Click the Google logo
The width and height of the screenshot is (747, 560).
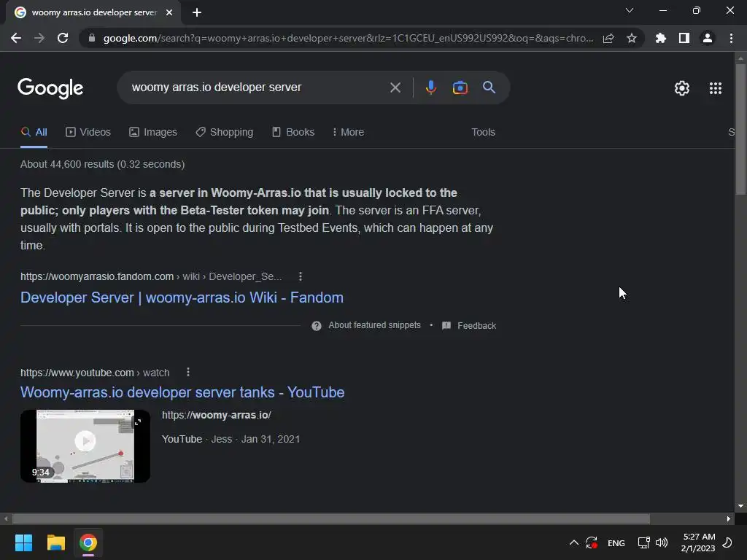pos(50,88)
